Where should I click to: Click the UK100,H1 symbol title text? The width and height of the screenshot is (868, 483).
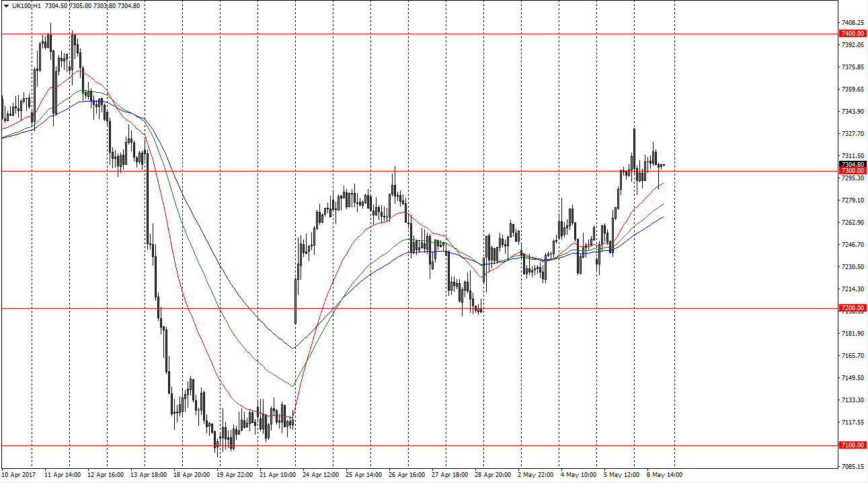click(x=26, y=5)
